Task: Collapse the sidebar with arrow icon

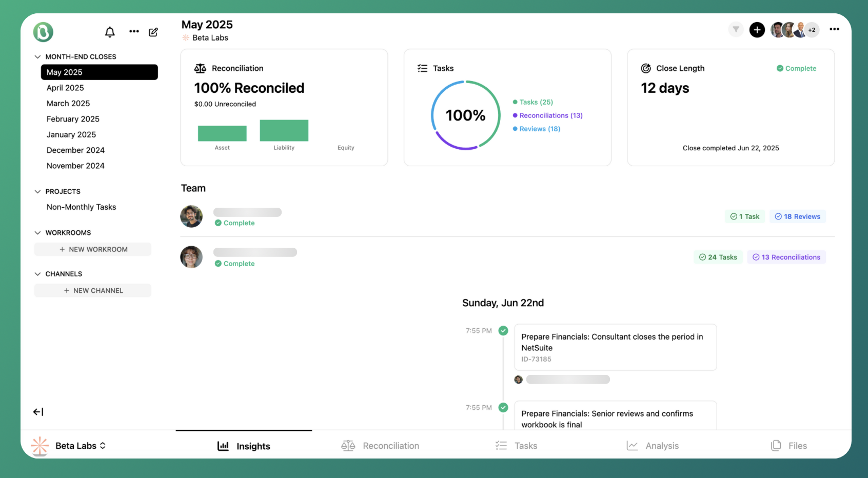Action: coord(38,412)
